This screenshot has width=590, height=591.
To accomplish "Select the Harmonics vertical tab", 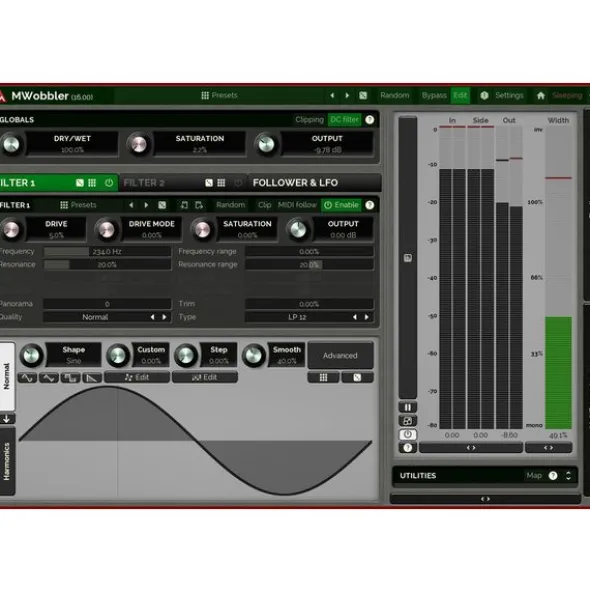I will 7,461.
